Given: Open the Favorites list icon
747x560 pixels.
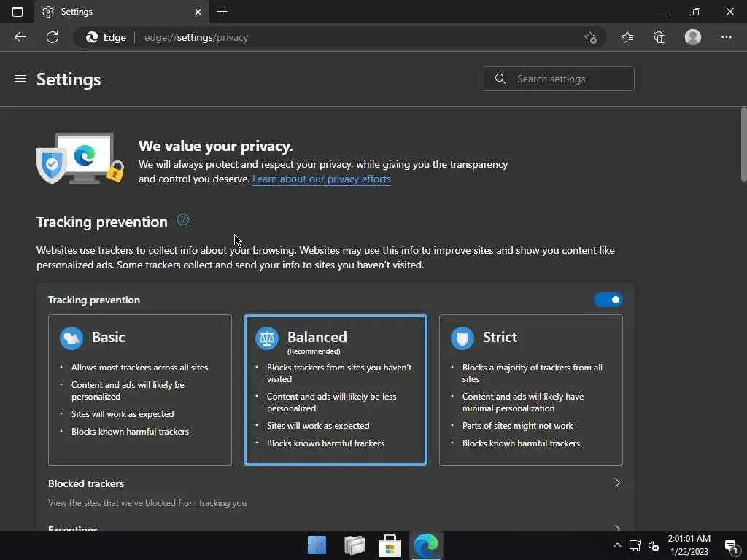Looking at the screenshot, I should pos(627,37).
